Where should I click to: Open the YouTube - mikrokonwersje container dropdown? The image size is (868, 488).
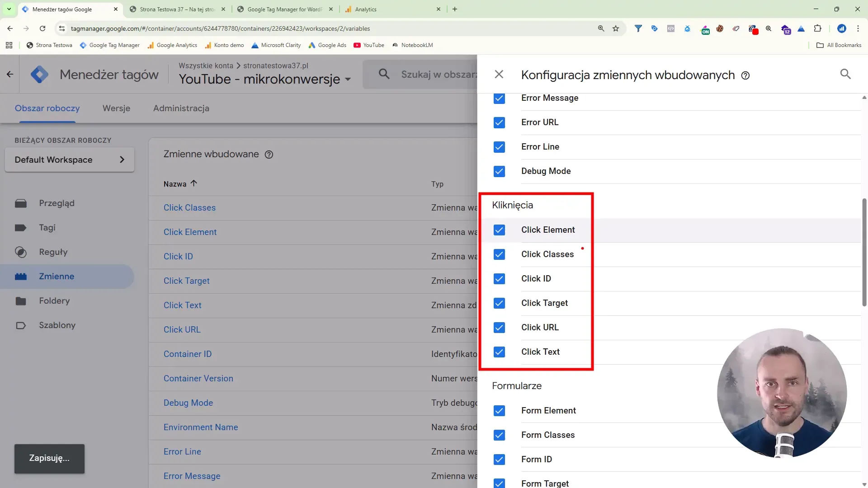(265, 79)
